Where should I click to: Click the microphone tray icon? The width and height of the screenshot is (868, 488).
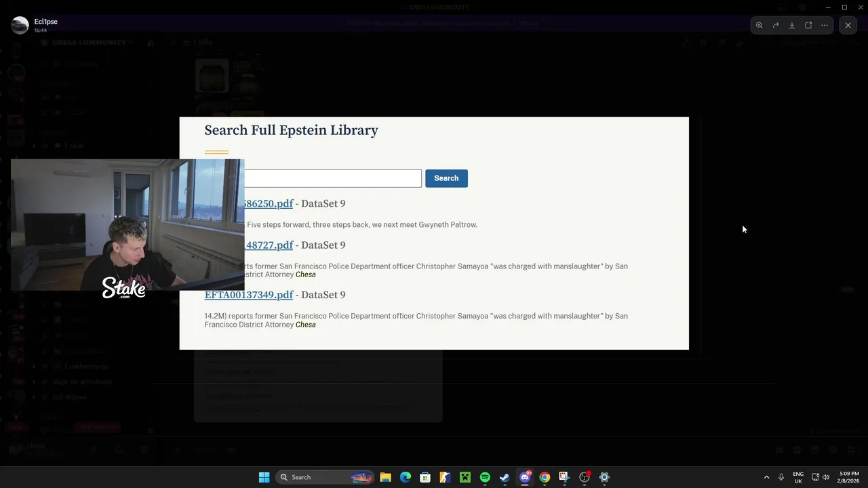[781, 477]
